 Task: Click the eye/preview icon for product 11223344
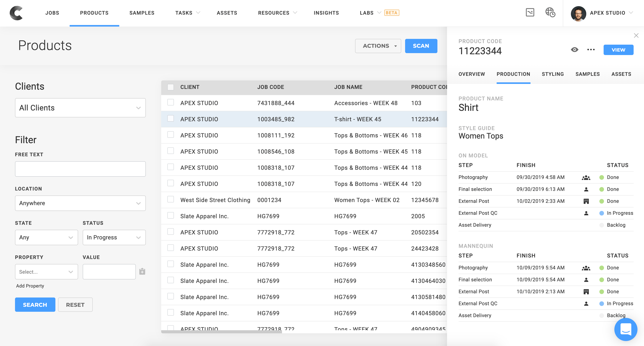coord(575,50)
